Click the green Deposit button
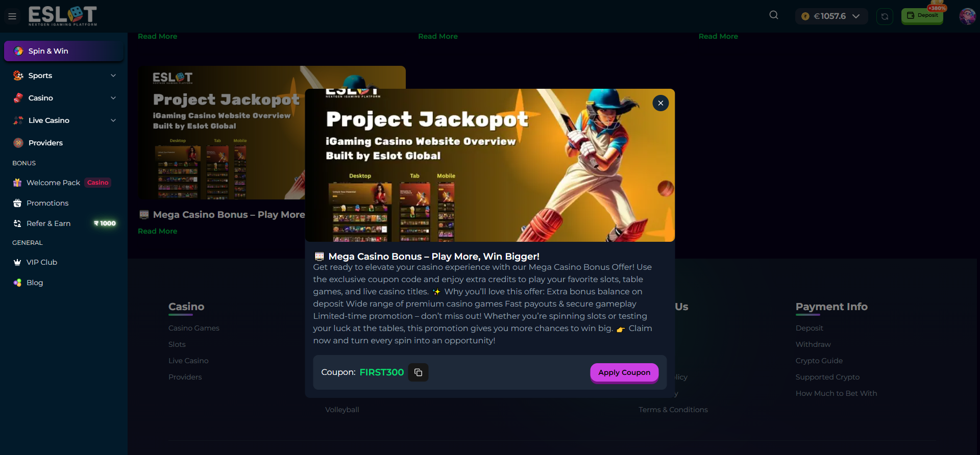 click(x=922, y=16)
